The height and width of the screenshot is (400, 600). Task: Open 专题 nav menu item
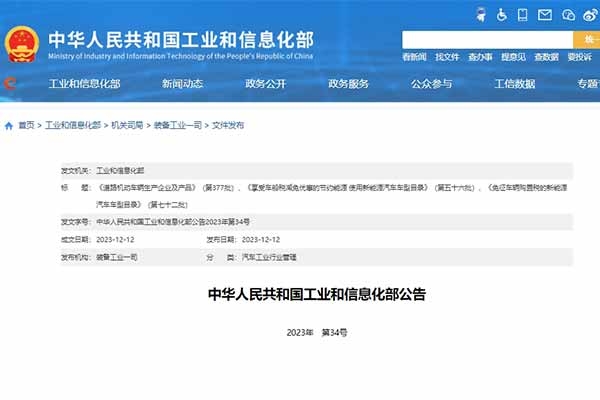coord(589,83)
